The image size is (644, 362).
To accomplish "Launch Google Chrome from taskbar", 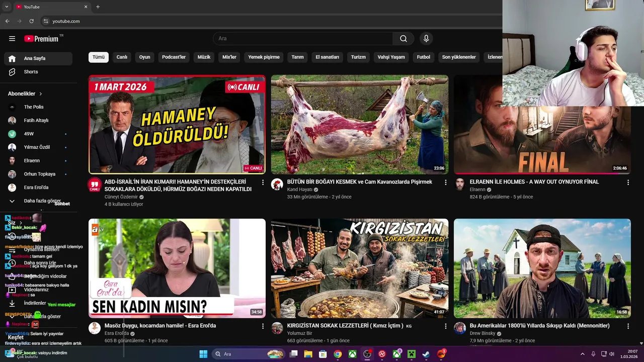I will coord(338,354).
